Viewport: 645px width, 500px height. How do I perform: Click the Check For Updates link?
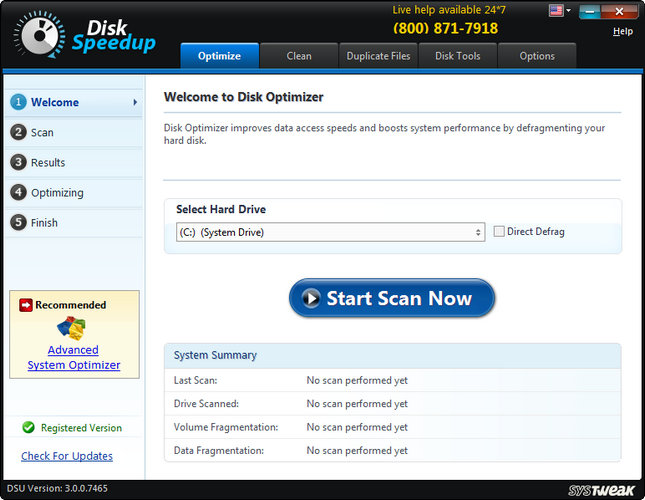(67, 456)
